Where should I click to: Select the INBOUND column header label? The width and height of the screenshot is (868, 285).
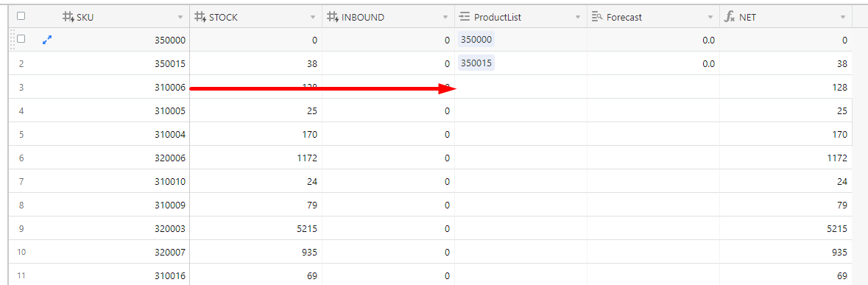coord(363,17)
